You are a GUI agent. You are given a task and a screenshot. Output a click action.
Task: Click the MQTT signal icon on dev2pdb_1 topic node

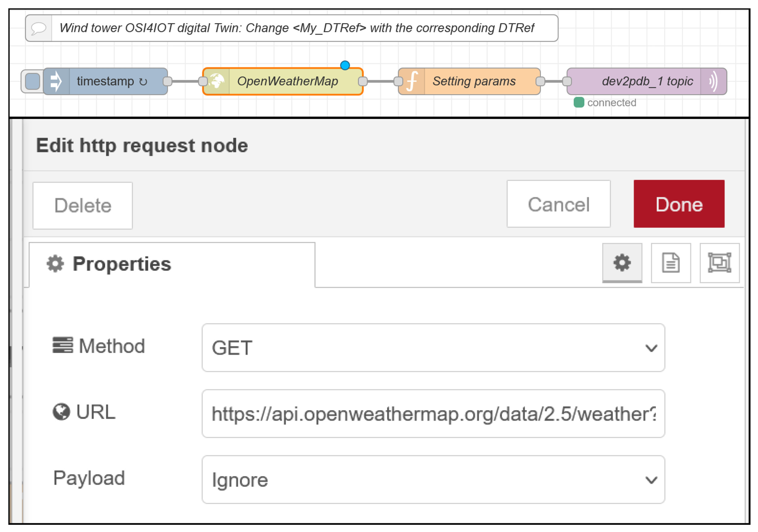(713, 81)
